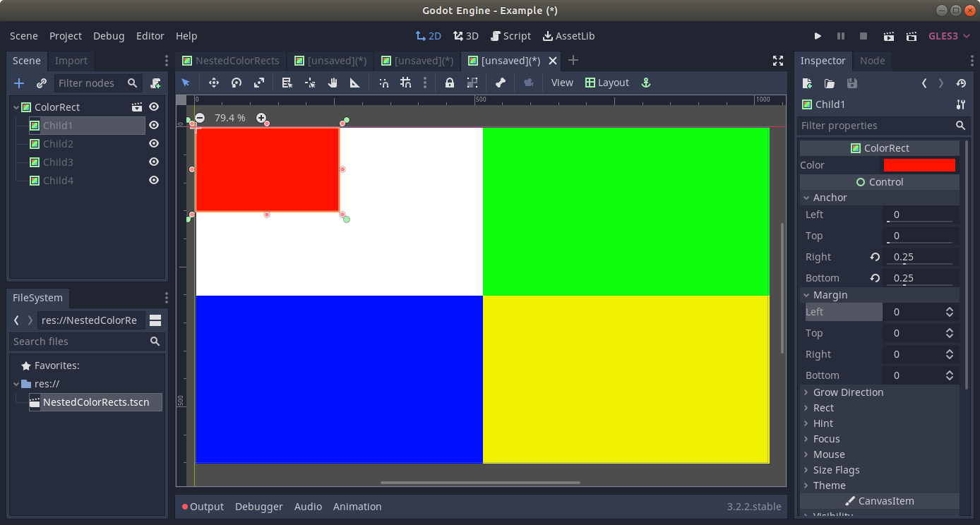Open the Project menu

(x=66, y=36)
